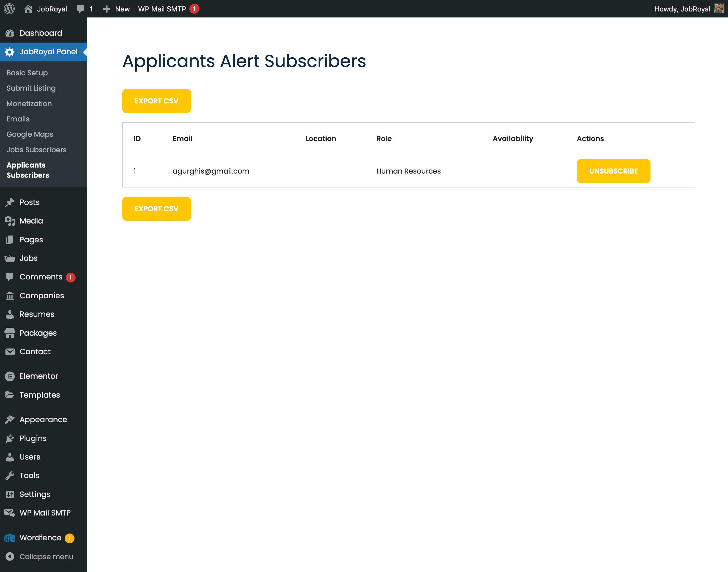728x572 pixels.
Task: Open the comments bubble icon in admin bar
Action: click(x=80, y=9)
